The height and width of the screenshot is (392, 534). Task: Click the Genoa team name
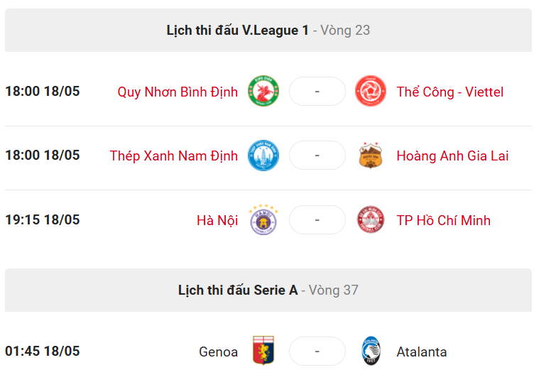point(218,352)
